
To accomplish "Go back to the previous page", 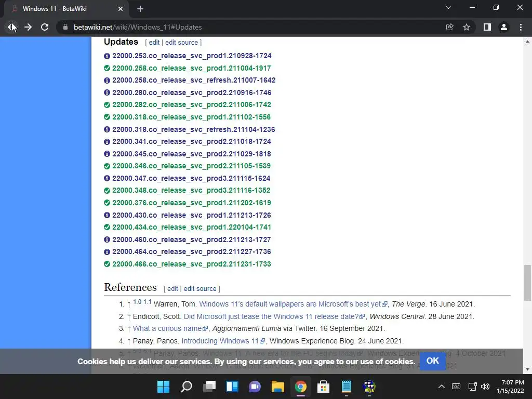I will click(12, 27).
